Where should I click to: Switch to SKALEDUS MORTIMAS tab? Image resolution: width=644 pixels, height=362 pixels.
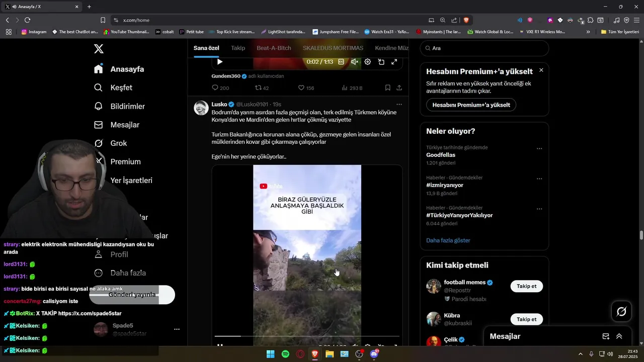click(333, 48)
